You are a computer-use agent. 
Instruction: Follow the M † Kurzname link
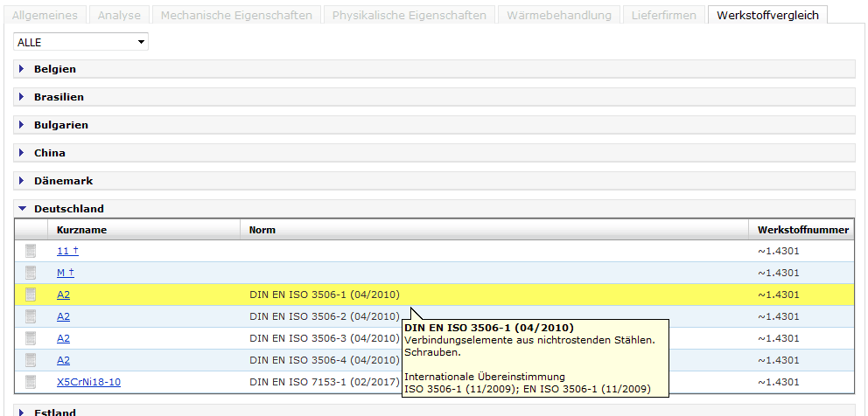click(x=66, y=273)
